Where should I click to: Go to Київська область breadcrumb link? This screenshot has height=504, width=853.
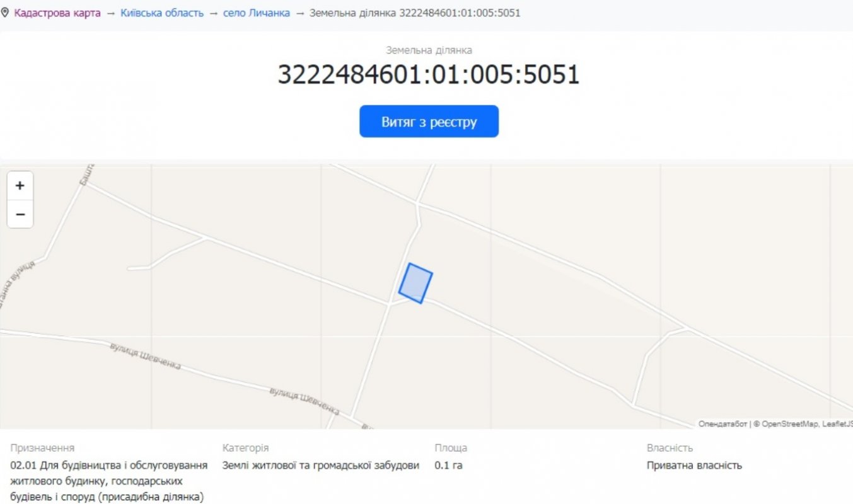click(162, 13)
